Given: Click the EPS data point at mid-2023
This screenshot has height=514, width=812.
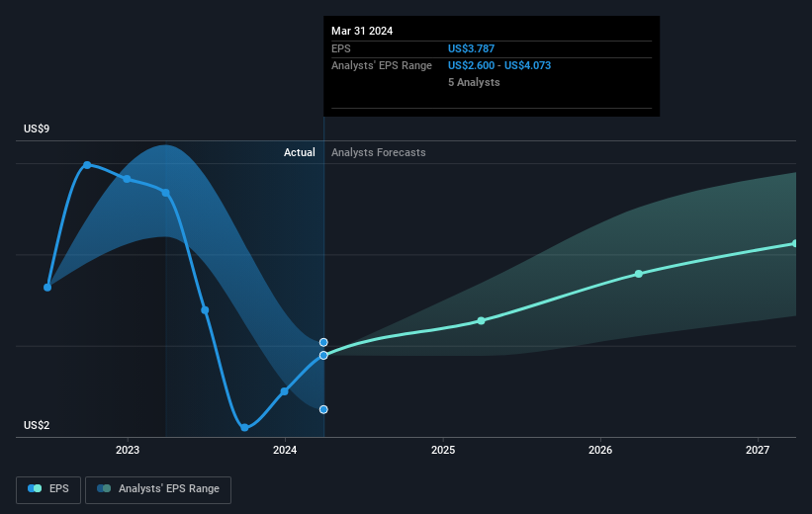Looking at the screenshot, I should coord(205,310).
